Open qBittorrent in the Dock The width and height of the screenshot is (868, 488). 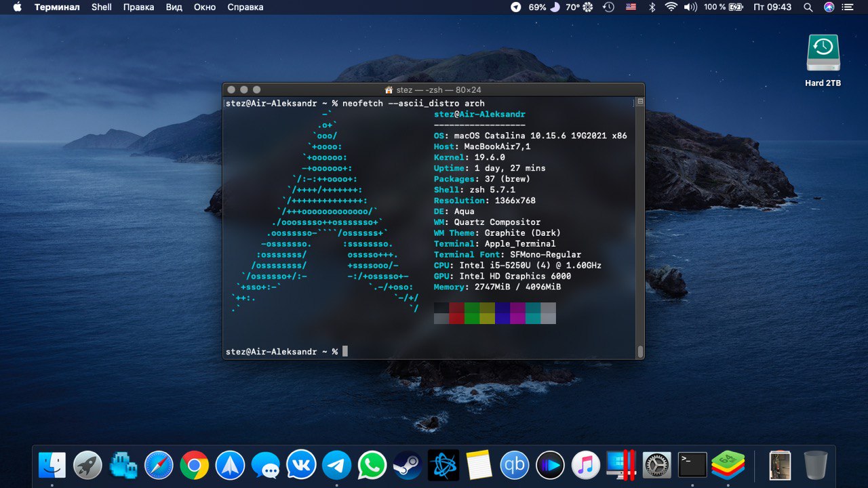(x=514, y=465)
